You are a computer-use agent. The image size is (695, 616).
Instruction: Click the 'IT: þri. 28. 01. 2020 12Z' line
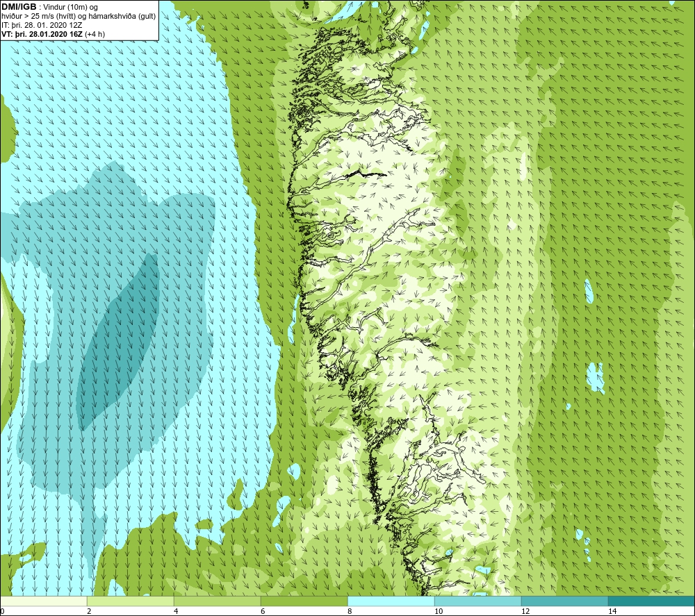click(42, 25)
